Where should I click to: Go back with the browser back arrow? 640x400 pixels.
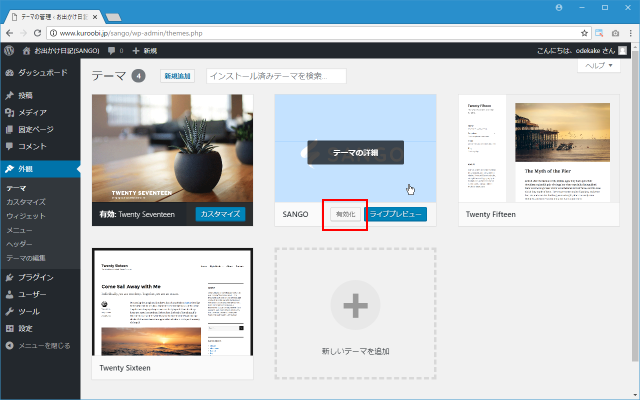[x=9, y=33]
